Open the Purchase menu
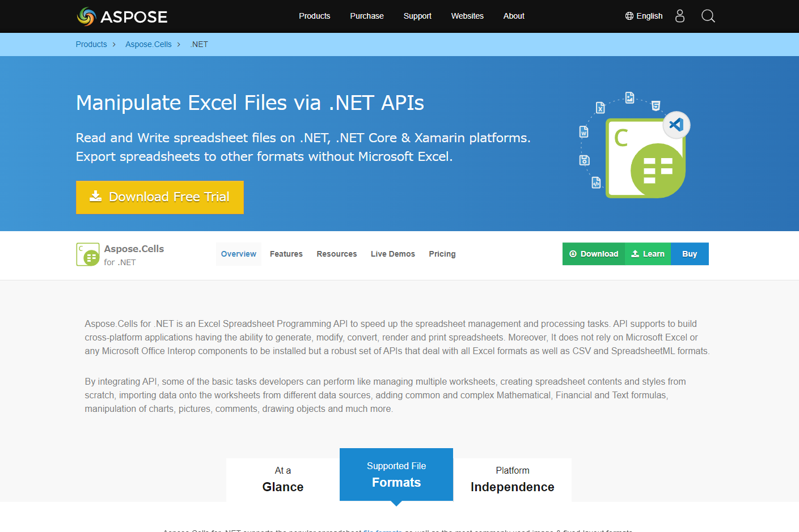This screenshot has height=532, width=799. coord(367,16)
